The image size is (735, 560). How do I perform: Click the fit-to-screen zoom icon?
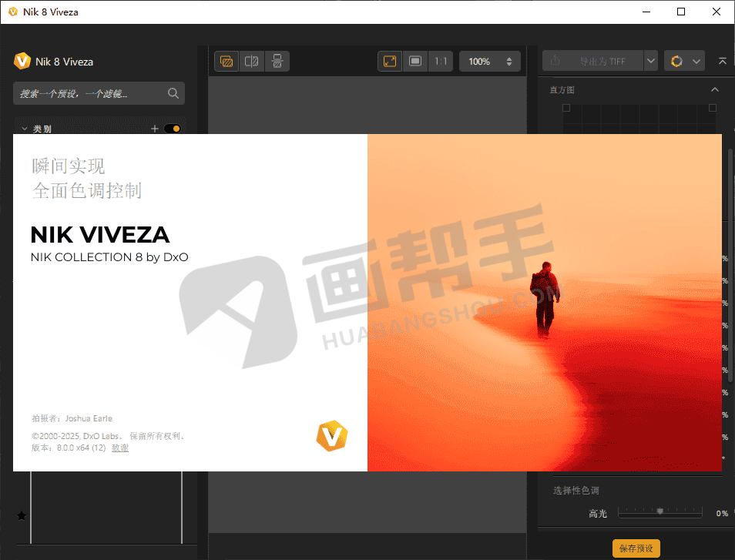(x=390, y=62)
